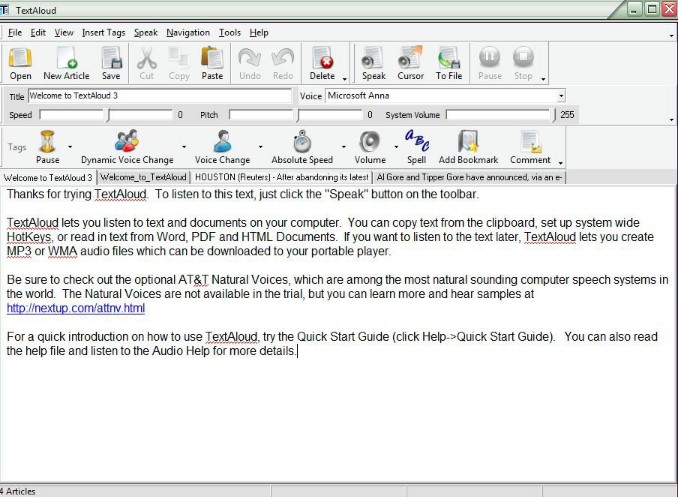Speak from the Cursor position
The height and width of the screenshot is (497, 678).
click(x=410, y=63)
